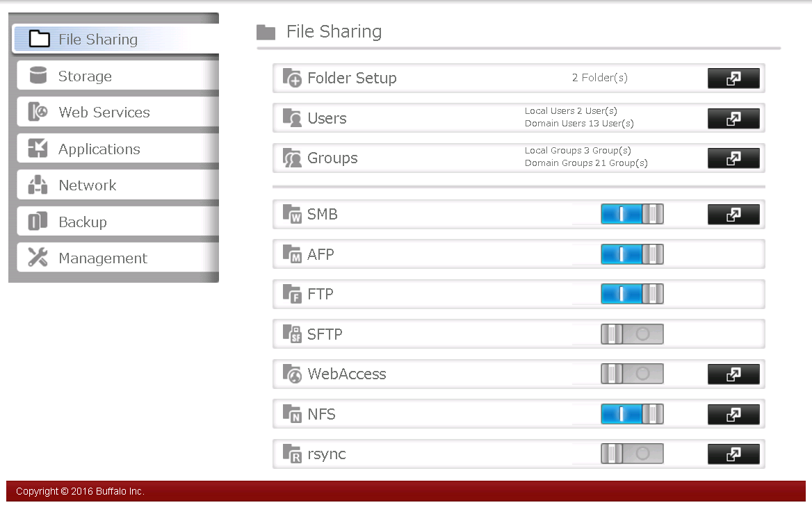812x505 pixels.
Task: Select the Storage menu item
Action: coord(85,76)
